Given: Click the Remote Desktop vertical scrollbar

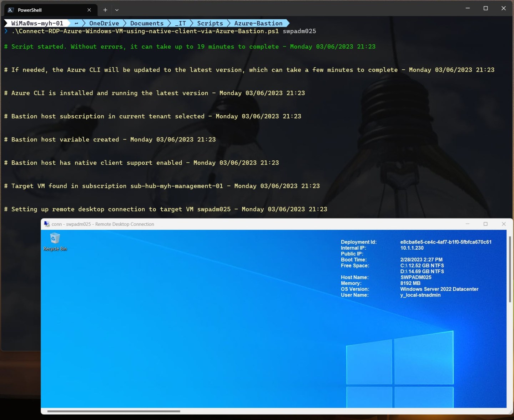Looking at the screenshot, I should click(x=510, y=269).
